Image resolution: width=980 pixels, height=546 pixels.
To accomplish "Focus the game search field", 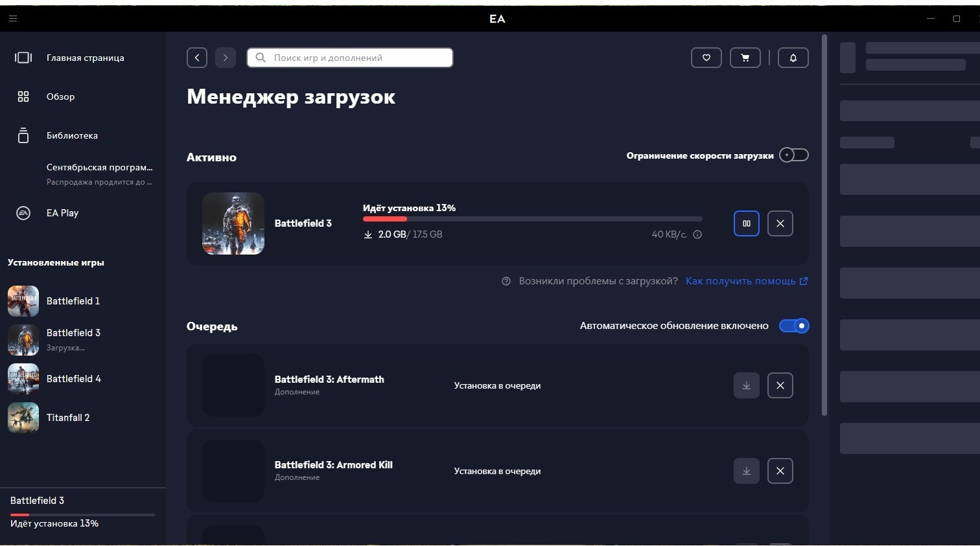I will tap(350, 58).
